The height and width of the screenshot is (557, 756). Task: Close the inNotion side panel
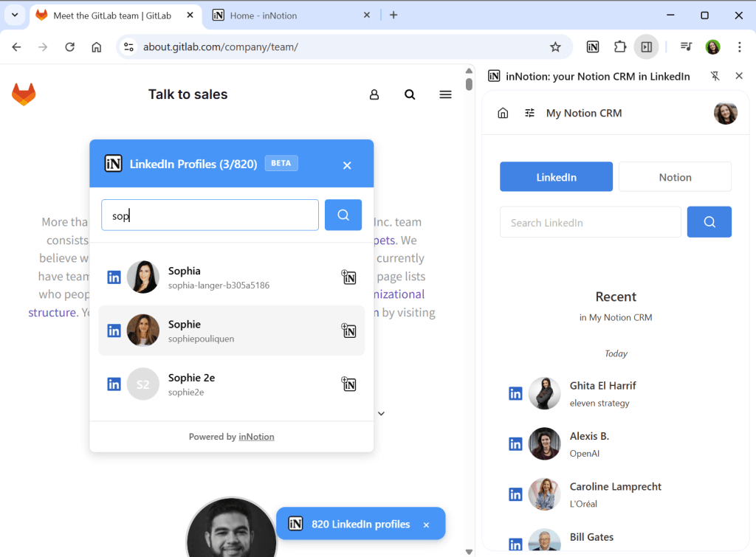739,76
